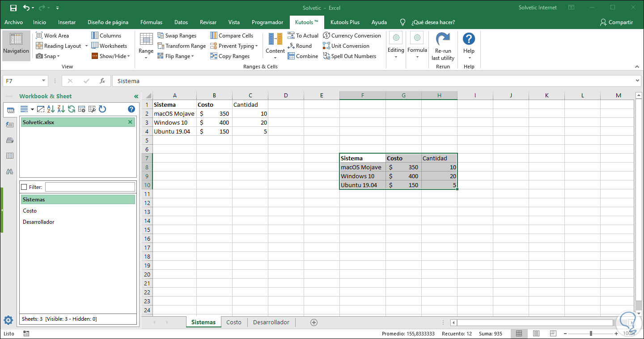Open the Re-run last utility command
Screen dimensions: 644x339
[x=442, y=46]
